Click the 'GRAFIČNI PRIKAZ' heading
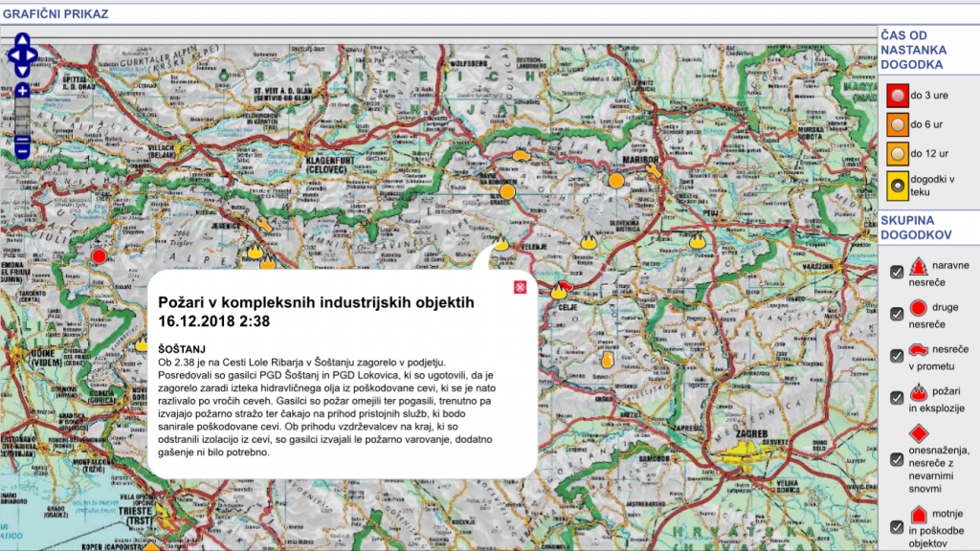This screenshot has height=551, width=980. click(x=56, y=13)
